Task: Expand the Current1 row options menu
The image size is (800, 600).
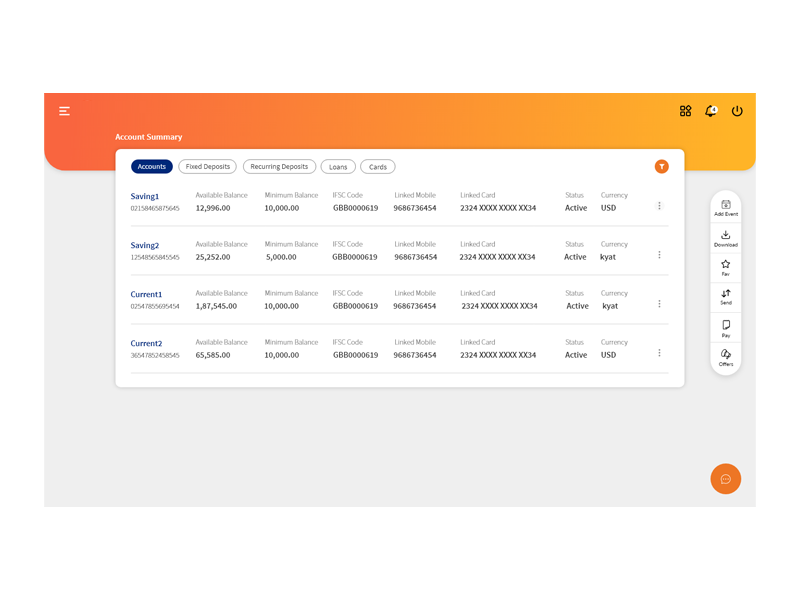Action: [659, 304]
